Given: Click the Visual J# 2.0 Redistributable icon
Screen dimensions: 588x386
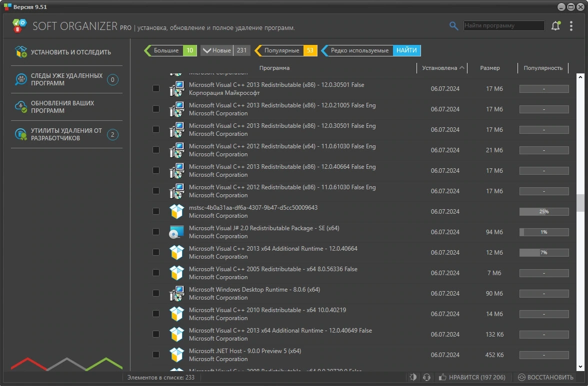Looking at the screenshot, I should [x=176, y=232].
